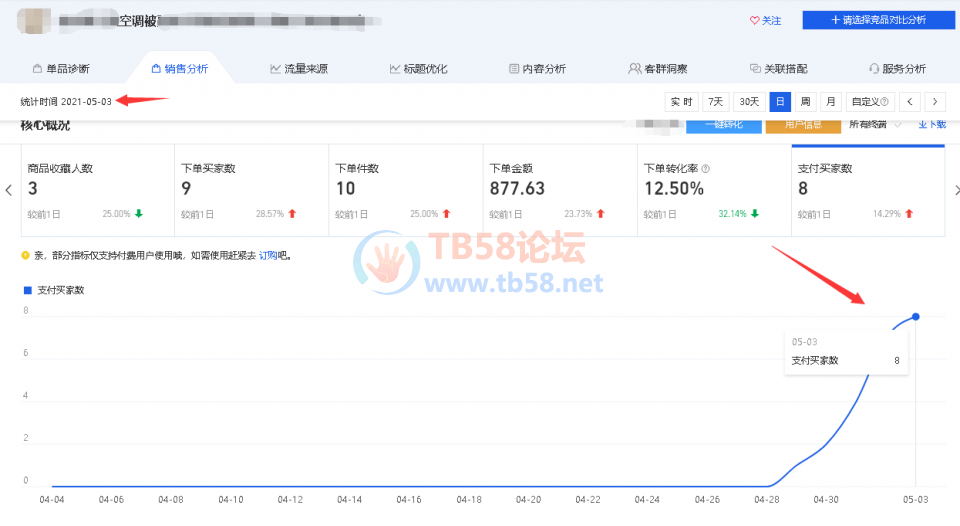This screenshot has width=960, height=526.
Task: Select the 下单件数 metric card
Action: pyautogui.click(x=406, y=190)
